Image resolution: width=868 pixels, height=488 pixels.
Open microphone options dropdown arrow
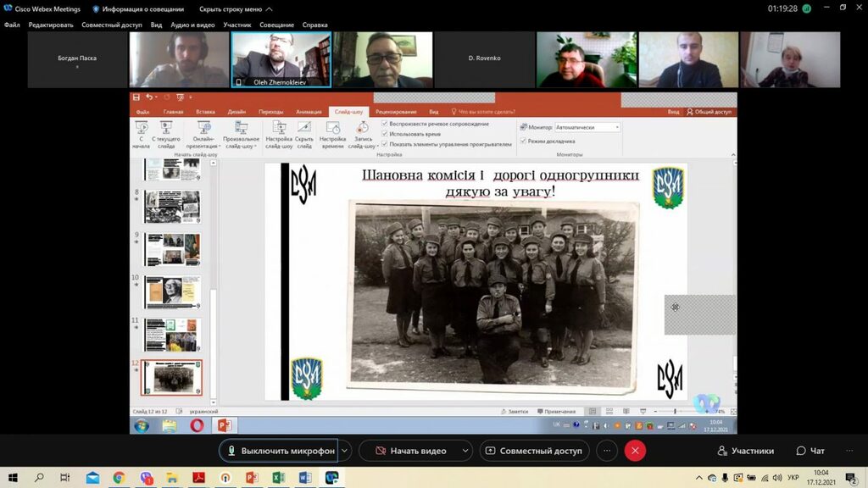pos(345,451)
